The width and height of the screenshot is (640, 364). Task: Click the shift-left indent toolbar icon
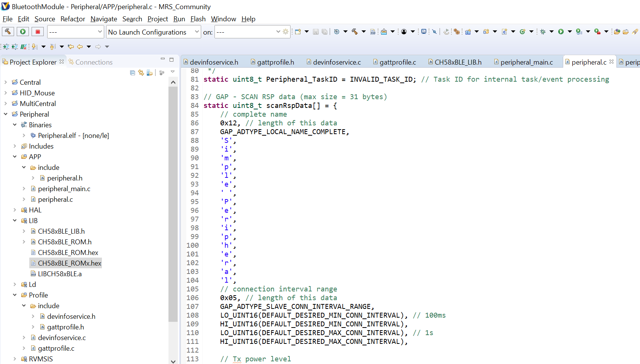14,47
